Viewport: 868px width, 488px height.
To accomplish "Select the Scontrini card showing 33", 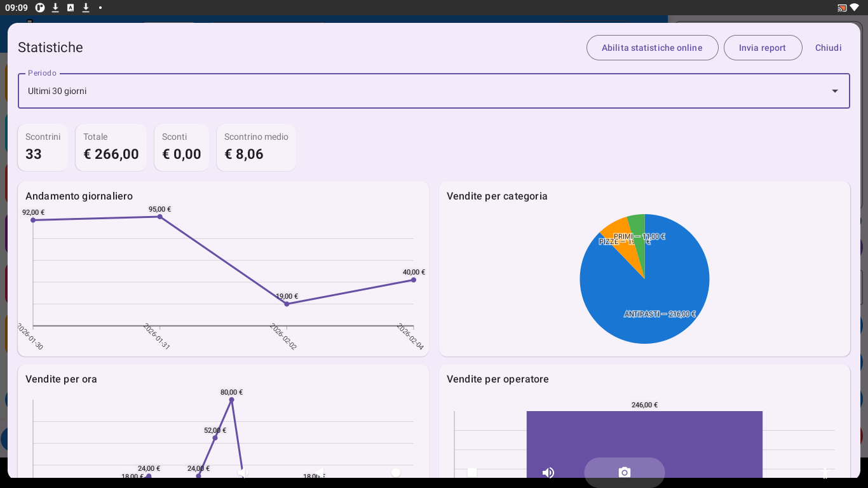I will [x=43, y=147].
